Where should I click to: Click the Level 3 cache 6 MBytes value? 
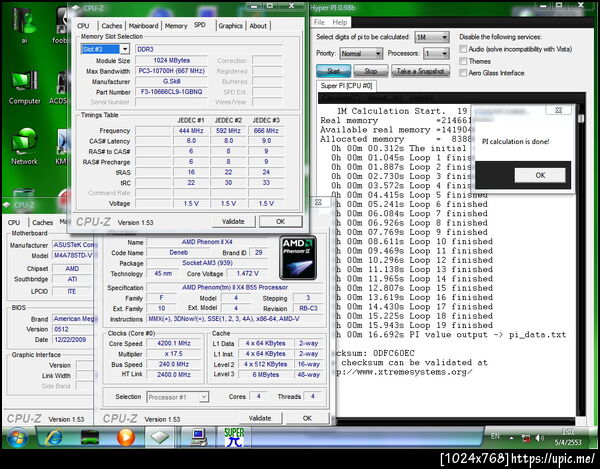(266, 375)
